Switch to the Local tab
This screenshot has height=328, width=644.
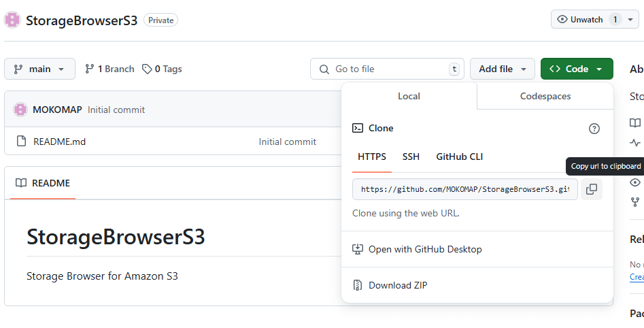click(409, 96)
